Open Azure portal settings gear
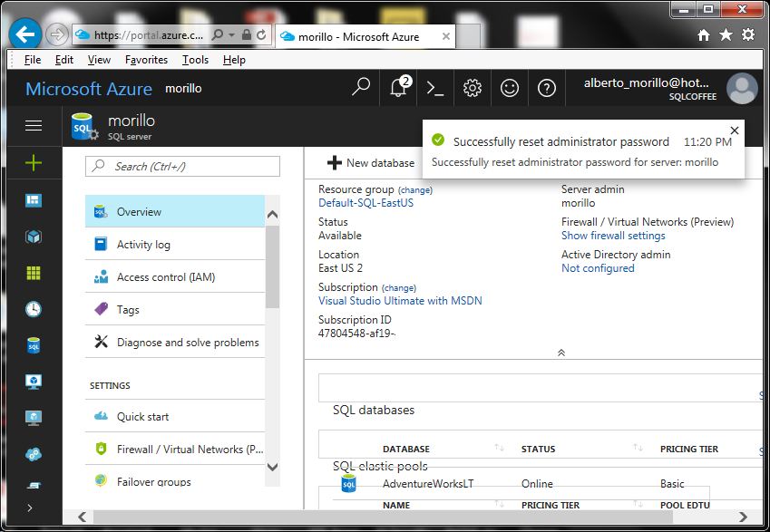This screenshot has width=770, height=532. [473, 88]
